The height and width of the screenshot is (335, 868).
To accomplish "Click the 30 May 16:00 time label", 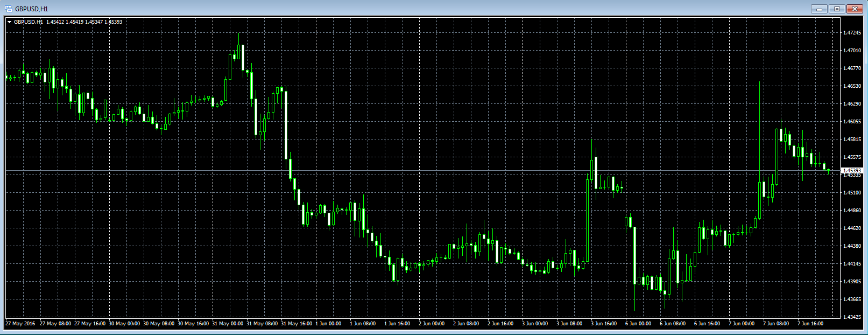I will click(193, 324).
